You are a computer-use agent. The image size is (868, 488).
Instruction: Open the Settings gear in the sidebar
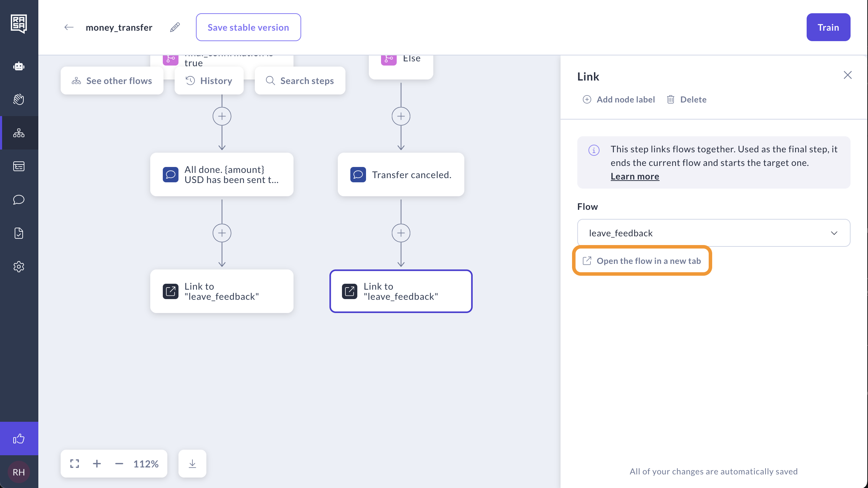19,267
